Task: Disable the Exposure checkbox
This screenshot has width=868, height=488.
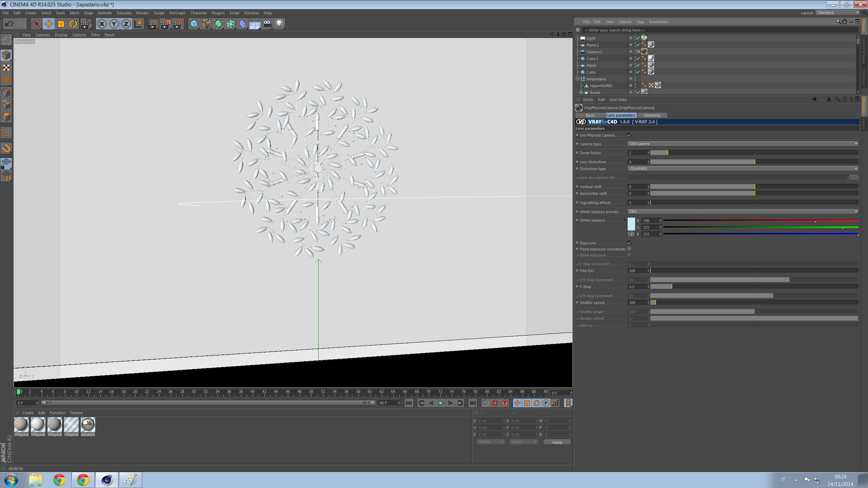Action: 629,243
